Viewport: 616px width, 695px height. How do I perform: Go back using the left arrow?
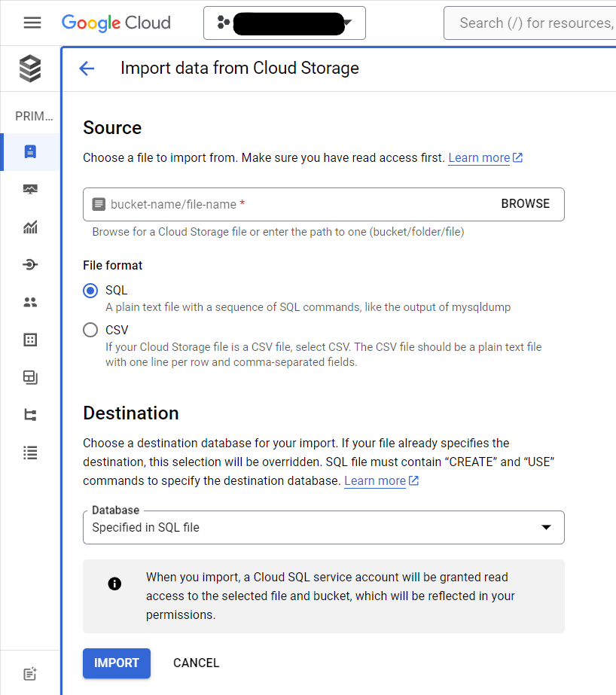tap(87, 69)
